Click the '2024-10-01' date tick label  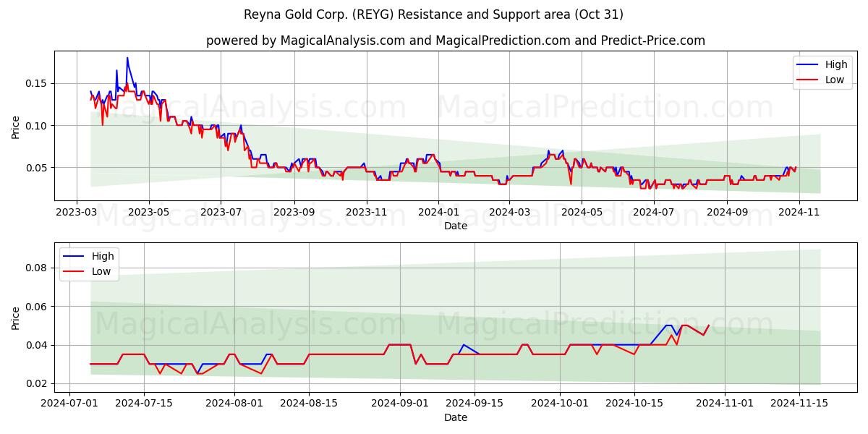[559, 404]
